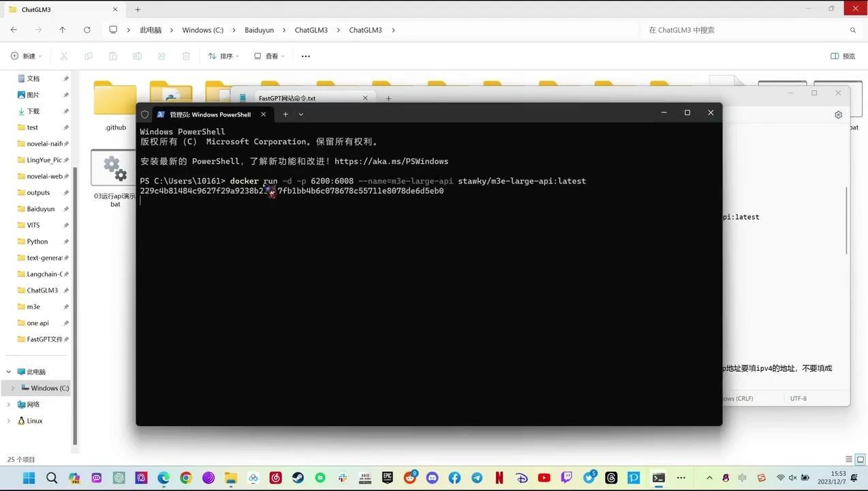868x491 pixels.
Task: Expand the 网络 tree node
Action: tap(9, 404)
